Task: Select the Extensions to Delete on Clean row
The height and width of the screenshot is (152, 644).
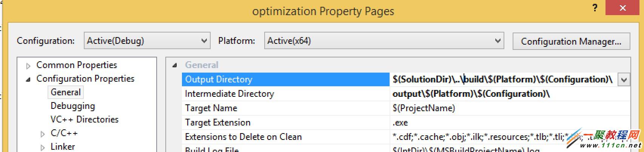Action: (x=243, y=137)
